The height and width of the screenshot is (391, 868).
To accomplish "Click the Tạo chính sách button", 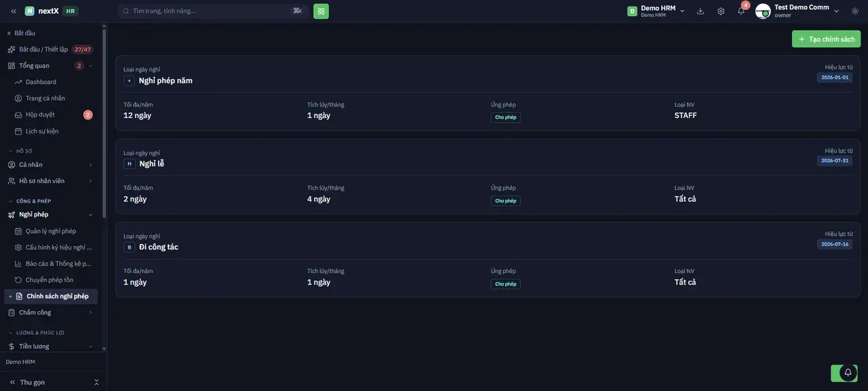I will (826, 39).
